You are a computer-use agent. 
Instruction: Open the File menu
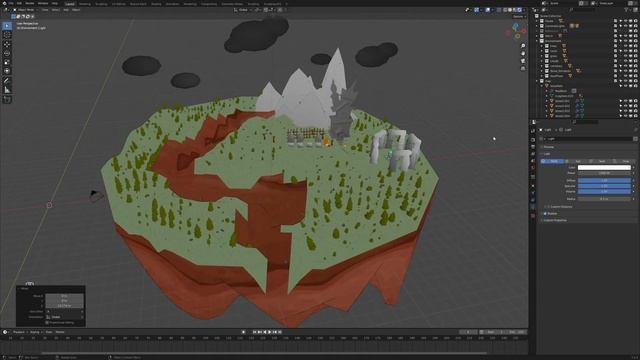click(11, 3)
